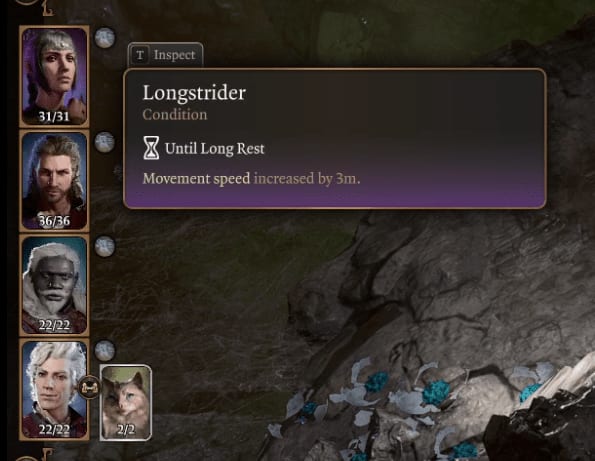
Task: Select Longstrider icon above the cat familiar
Action: (104, 350)
